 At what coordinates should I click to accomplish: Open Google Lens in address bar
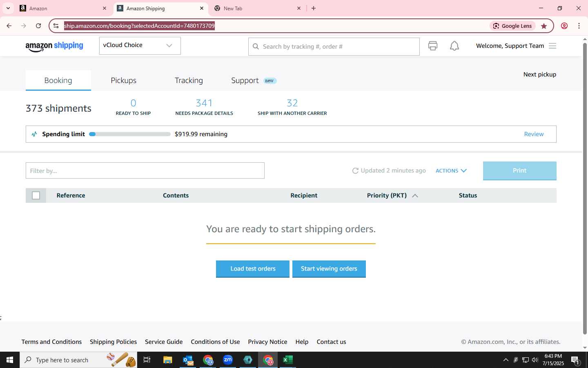click(512, 26)
